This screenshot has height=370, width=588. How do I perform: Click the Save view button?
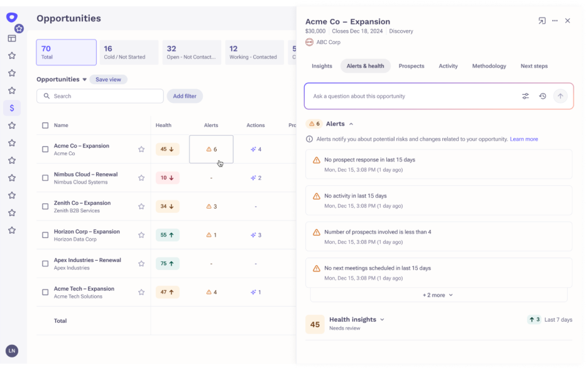(108, 80)
